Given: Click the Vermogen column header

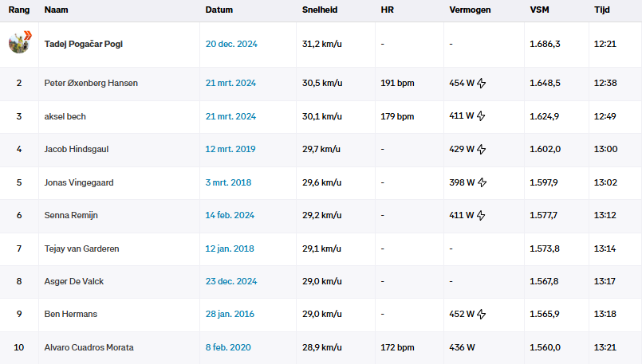Looking at the screenshot, I should click(470, 10).
